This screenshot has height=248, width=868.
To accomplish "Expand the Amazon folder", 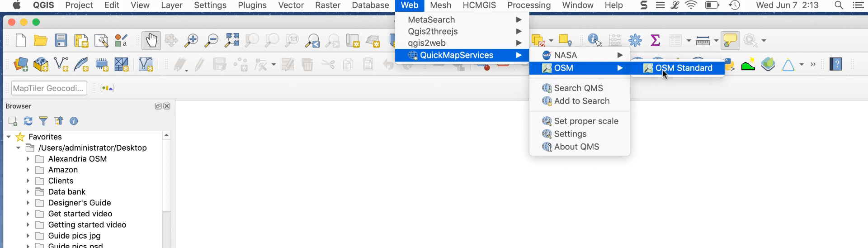I will click(28, 170).
